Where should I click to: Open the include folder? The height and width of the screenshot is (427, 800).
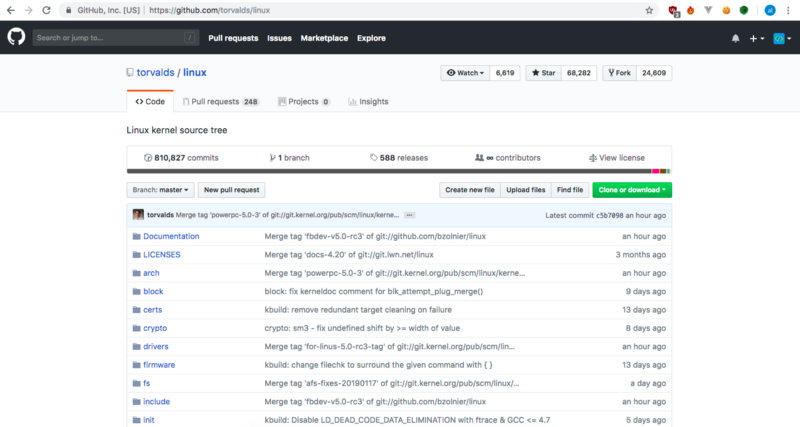point(156,401)
